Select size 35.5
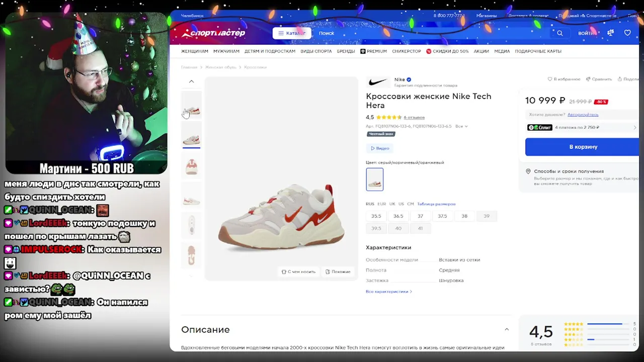644x362 pixels. pyautogui.click(x=376, y=216)
